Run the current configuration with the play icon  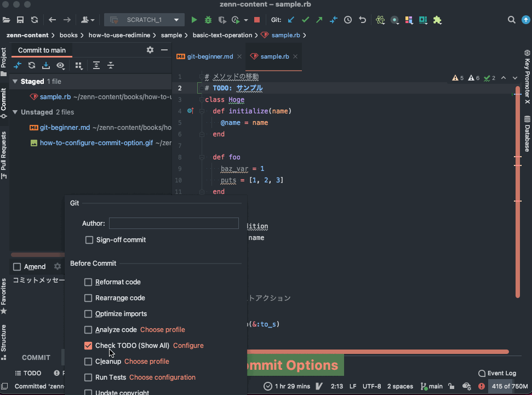coord(194,19)
